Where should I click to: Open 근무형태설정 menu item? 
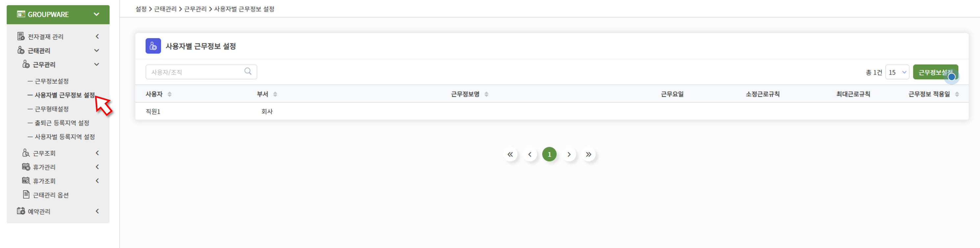pyautogui.click(x=52, y=109)
